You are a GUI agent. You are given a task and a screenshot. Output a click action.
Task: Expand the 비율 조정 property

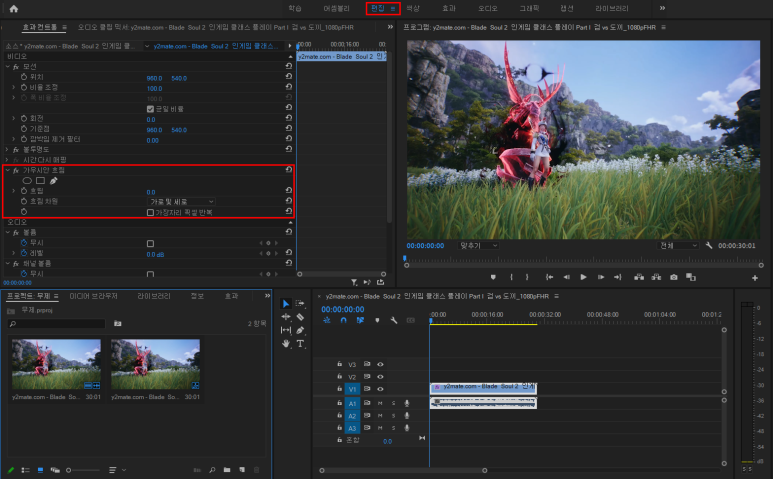point(14,87)
